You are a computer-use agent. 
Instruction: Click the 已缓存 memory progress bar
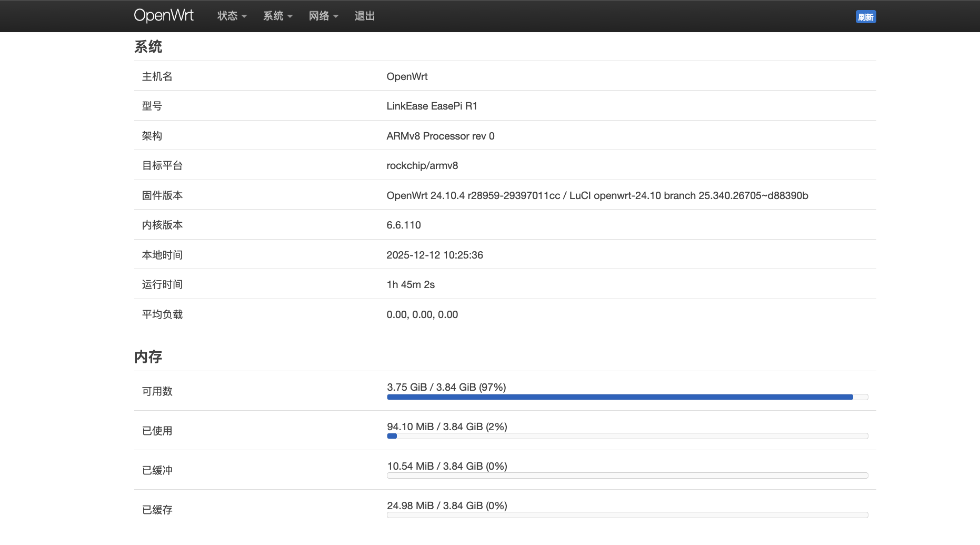[627, 515]
